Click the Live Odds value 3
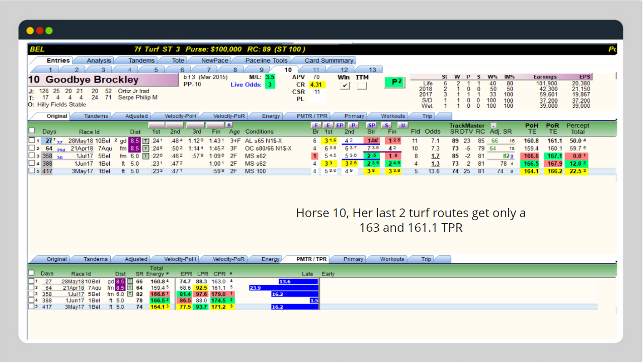This screenshot has width=644, height=362. point(270,84)
